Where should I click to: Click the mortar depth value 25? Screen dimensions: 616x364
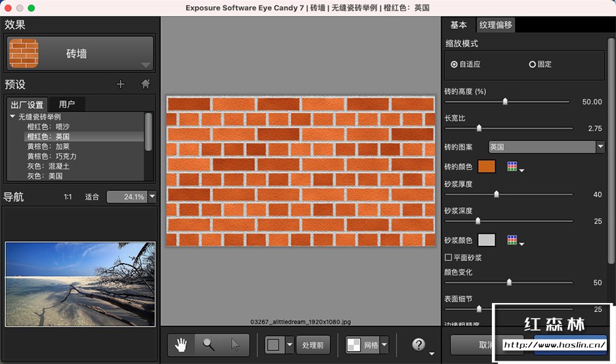tap(598, 221)
